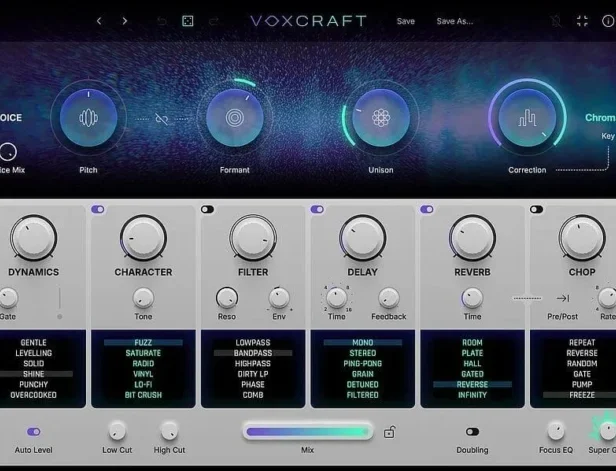616x471 pixels.
Task: Click Save As... button
Action: [455, 21]
